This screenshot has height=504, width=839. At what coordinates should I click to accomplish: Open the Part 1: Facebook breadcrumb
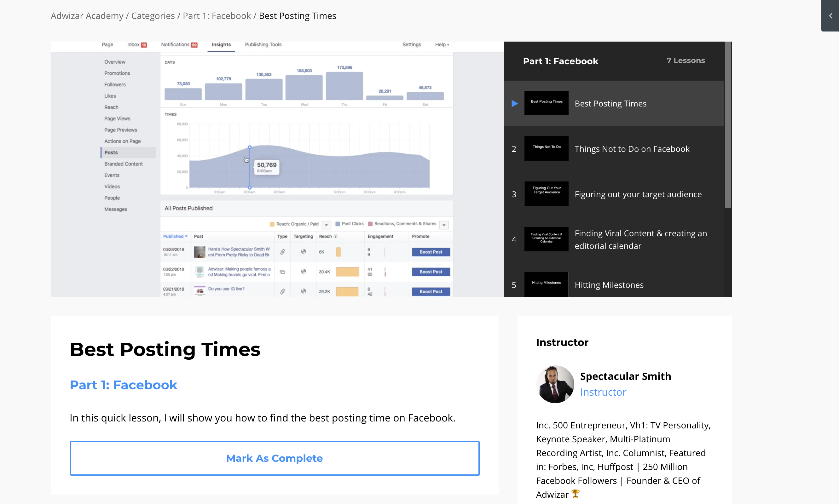click(x=217, y=16)
